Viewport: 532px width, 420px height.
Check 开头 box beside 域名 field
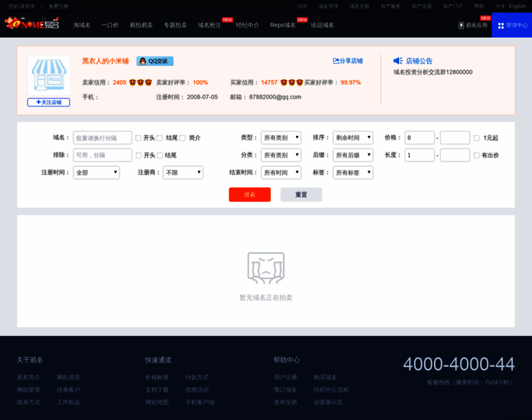pyautogui.click(x=138, y=138)
